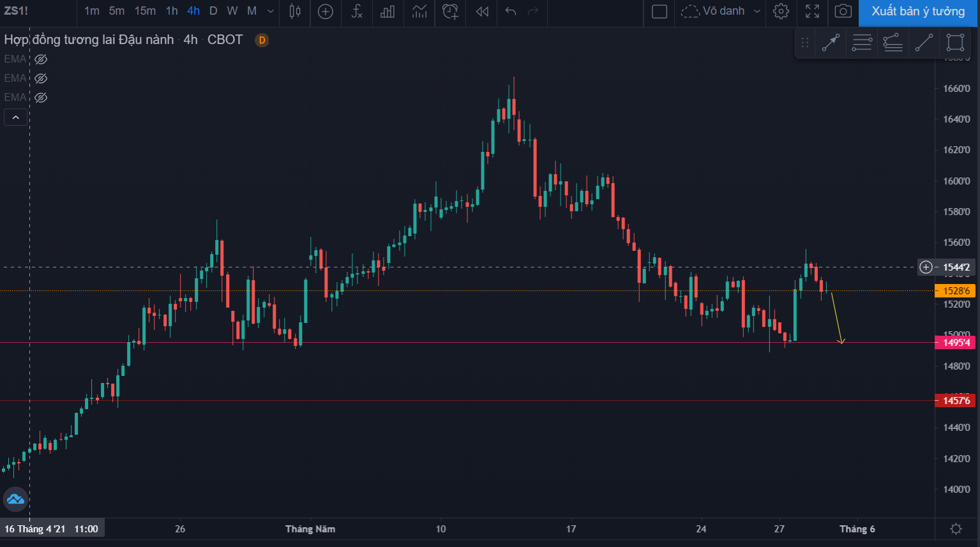Image resolution: width=980 pixels, height=547 pixels.
Task: Undo the last chart action
Action: [510, 11]
